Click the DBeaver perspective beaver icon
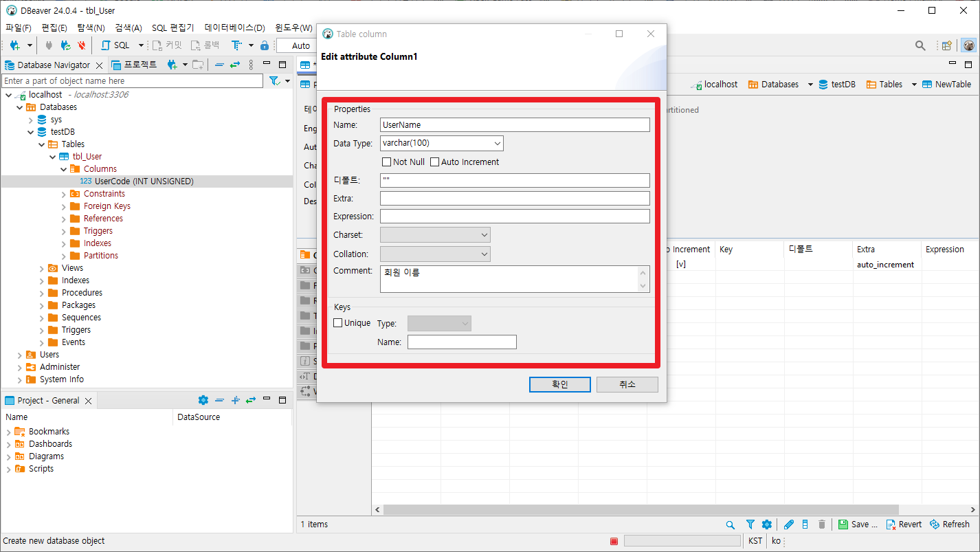 [x=968, y=45]
